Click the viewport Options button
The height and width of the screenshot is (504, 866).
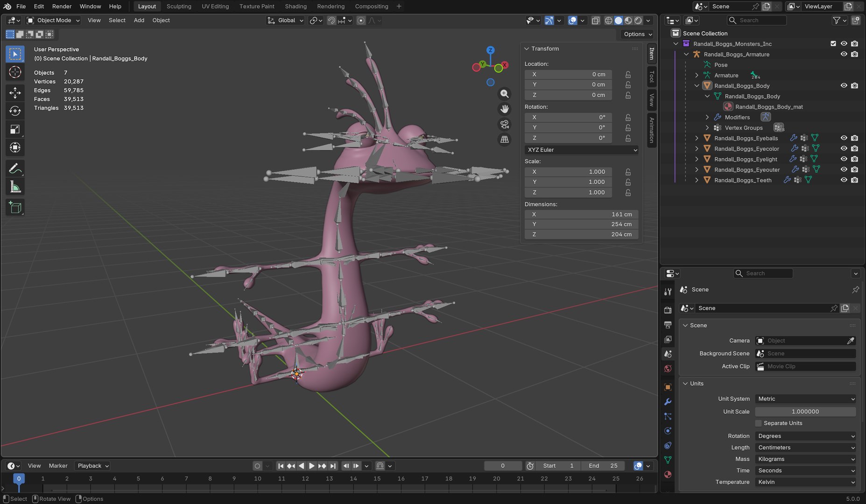638,34
